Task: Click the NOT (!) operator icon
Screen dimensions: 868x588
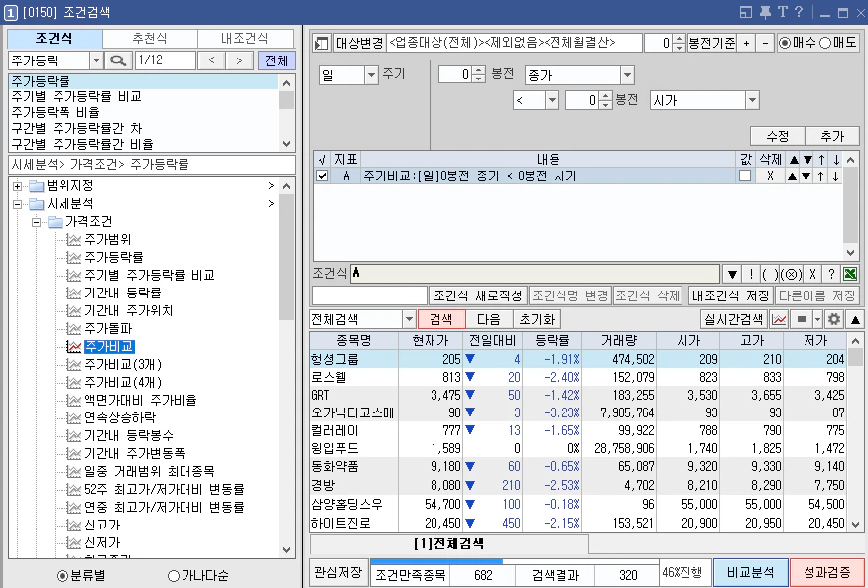Action: pyautogui.click(x=751, y=274)
